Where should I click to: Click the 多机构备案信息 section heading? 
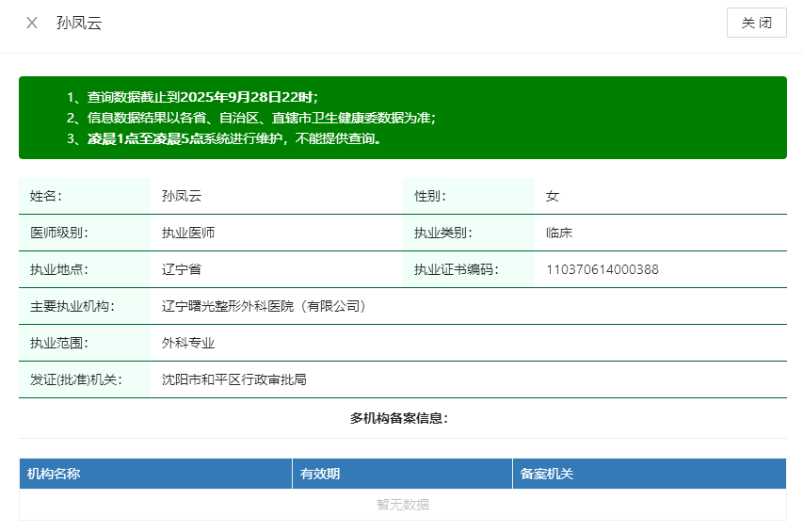pos(399,418)
